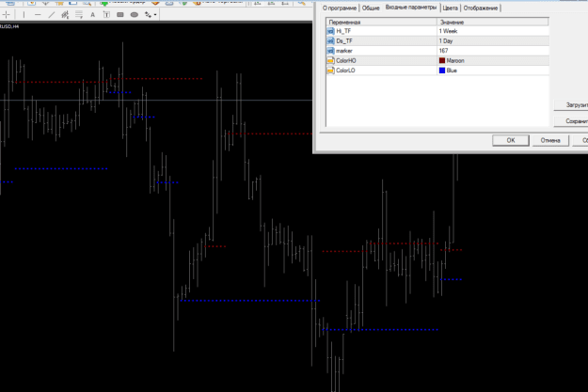Click the Hi_TF variable icon
The image size is (588, 392).
click(x=331, y=31)
